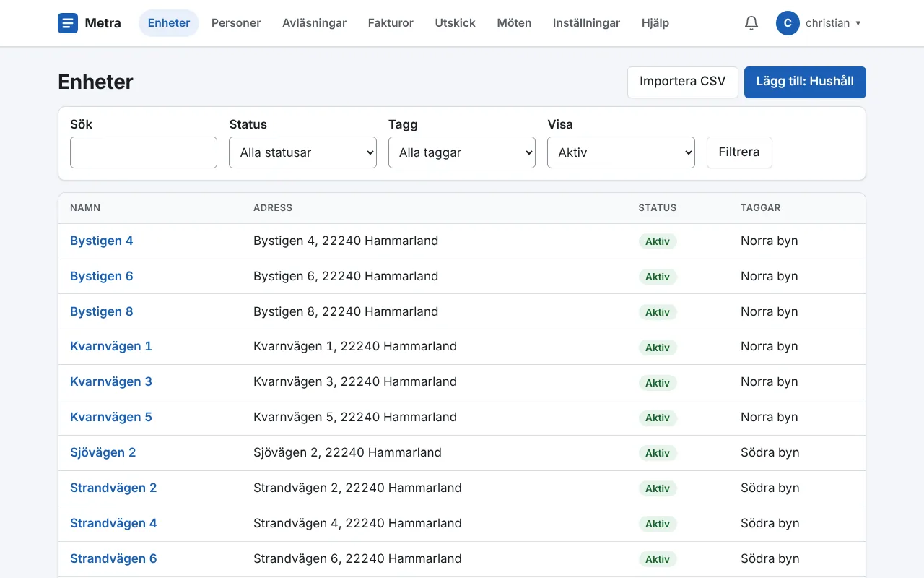Open the Sjövägen 2 unit link
The image size is (924, 578).
(x=103, y=452)
